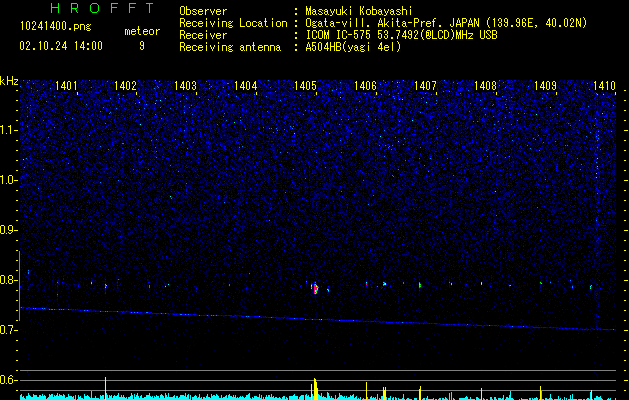Select the 1401 time marker
Screen dimensions: 629x400
pyautogui.click(x=67, y=86)
